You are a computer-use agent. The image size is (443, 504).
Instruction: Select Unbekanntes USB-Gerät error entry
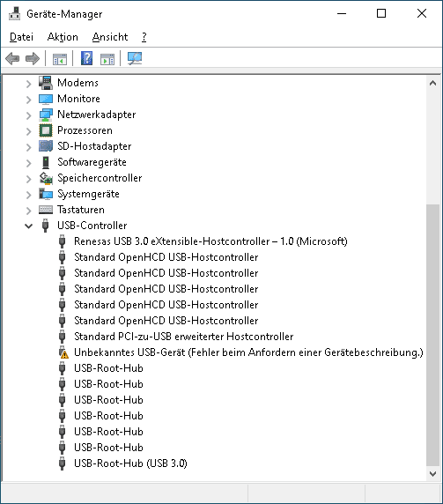coord(248,352)
